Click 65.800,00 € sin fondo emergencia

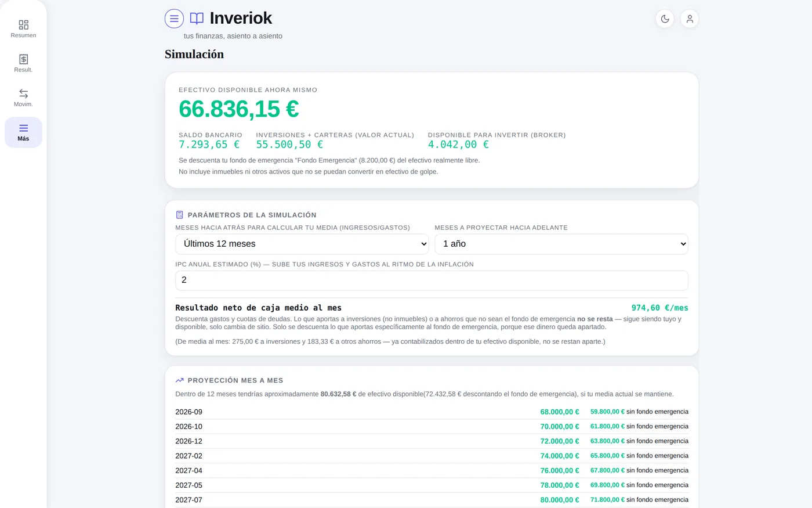(x=639, y=456)
